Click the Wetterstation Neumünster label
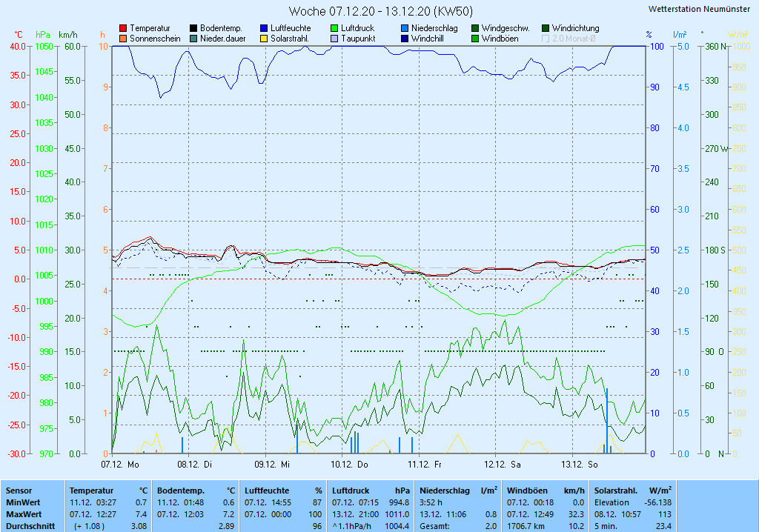 [698, 9]
